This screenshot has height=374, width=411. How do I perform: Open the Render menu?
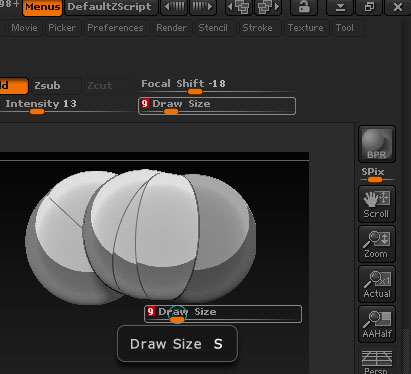171,28
